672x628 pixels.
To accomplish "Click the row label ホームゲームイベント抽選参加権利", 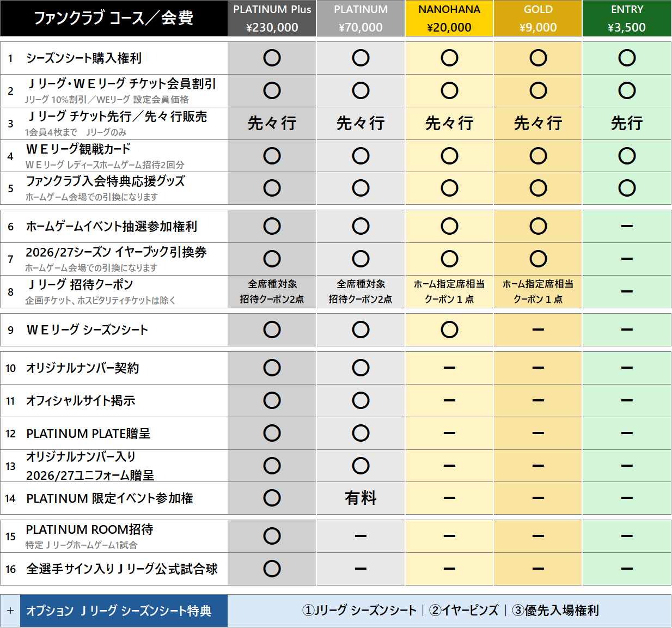I will click(x=112, y=226).
